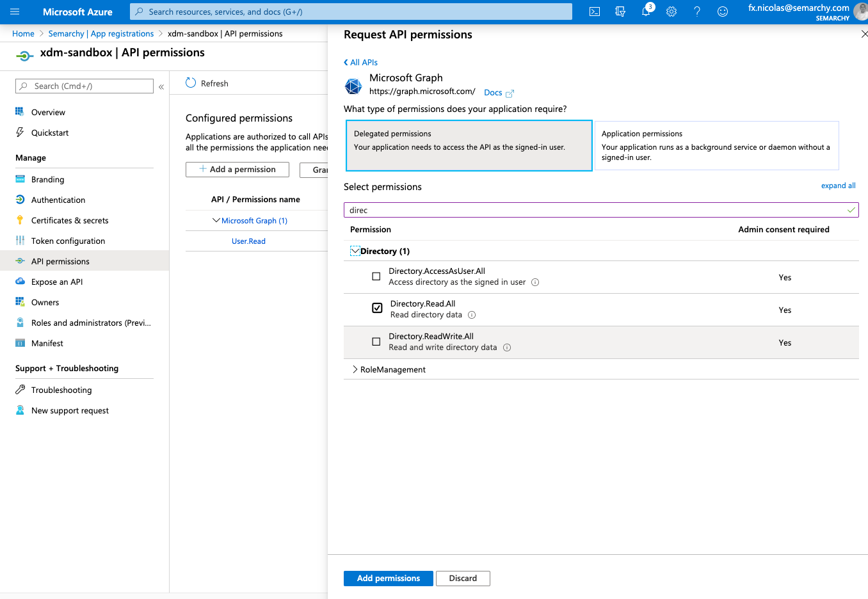This screenshot has height=599, width=868.
Task: Check the Directory.ReadWrite.All checkbox
Action: pos(376,342)
